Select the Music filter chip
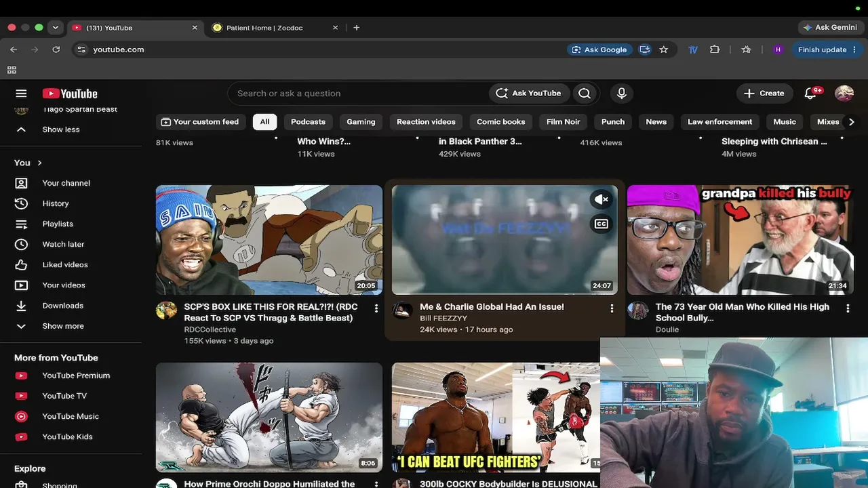 (785, 122)
